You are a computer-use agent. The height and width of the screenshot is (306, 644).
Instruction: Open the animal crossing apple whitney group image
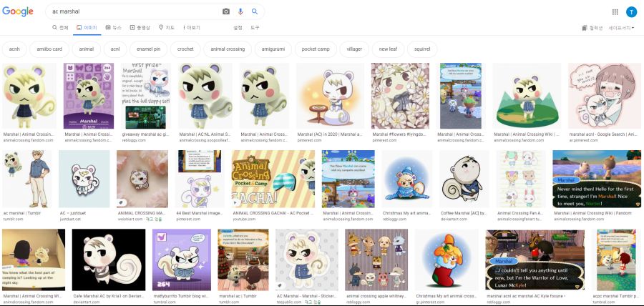(376, 260)
